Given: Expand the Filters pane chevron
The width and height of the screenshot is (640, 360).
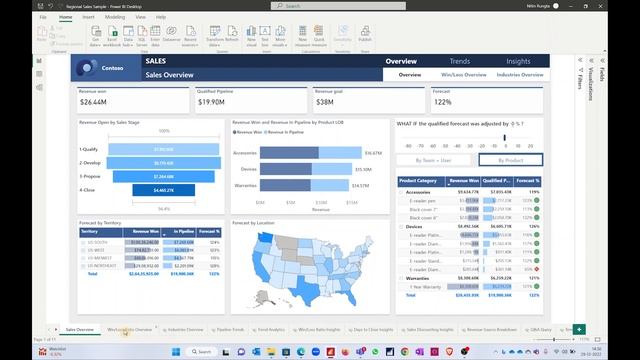Looking at the screenshot, I should tap(580, 60).
